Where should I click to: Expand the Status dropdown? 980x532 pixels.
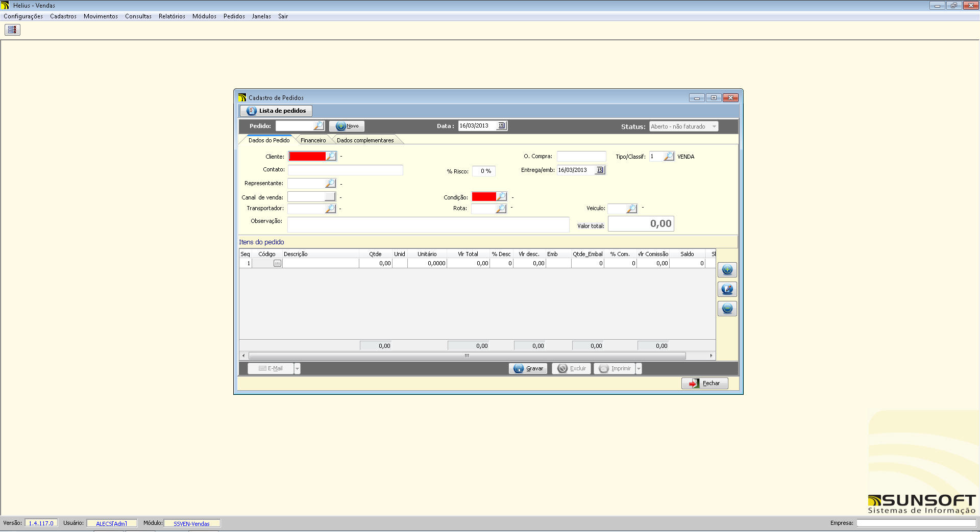[714, 126]
